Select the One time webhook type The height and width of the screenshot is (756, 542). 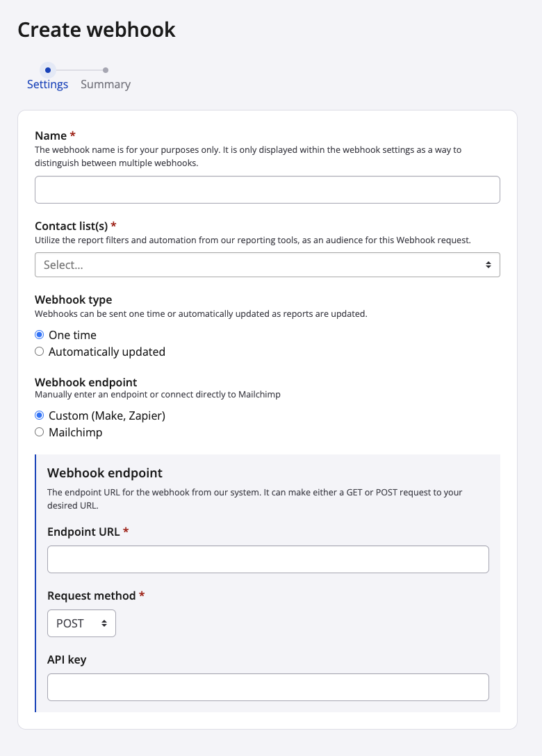[40, 335]
